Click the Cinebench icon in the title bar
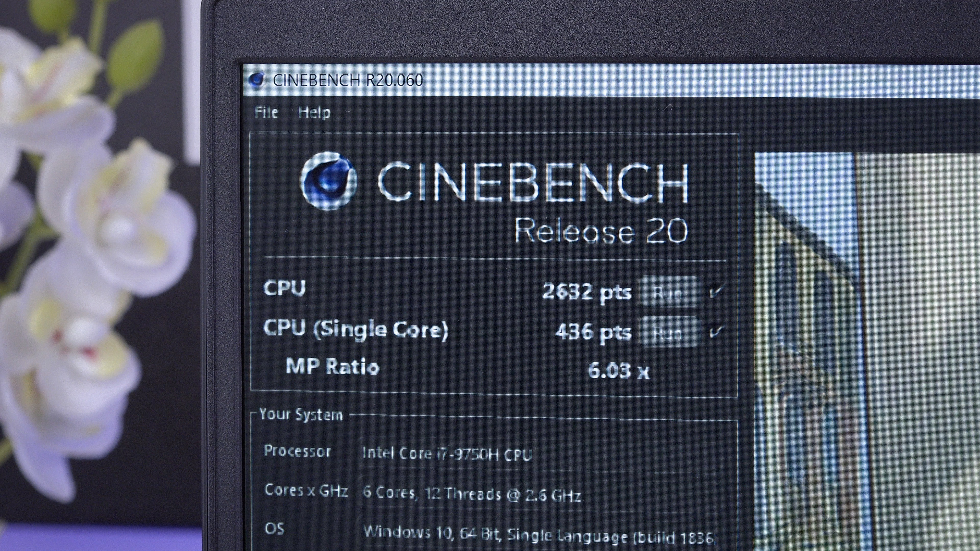The height and width of the screenshot is (551, 980). (256, 80)
